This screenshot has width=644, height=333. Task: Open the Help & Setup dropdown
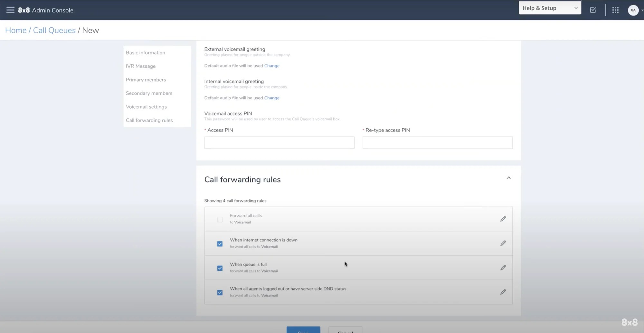click(x=550, y=8)
